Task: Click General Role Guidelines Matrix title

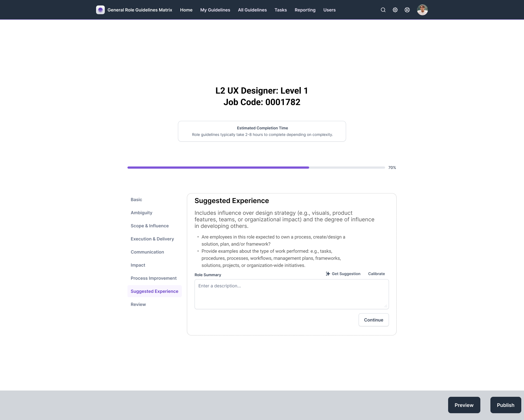Action: (x=140, y=10)
